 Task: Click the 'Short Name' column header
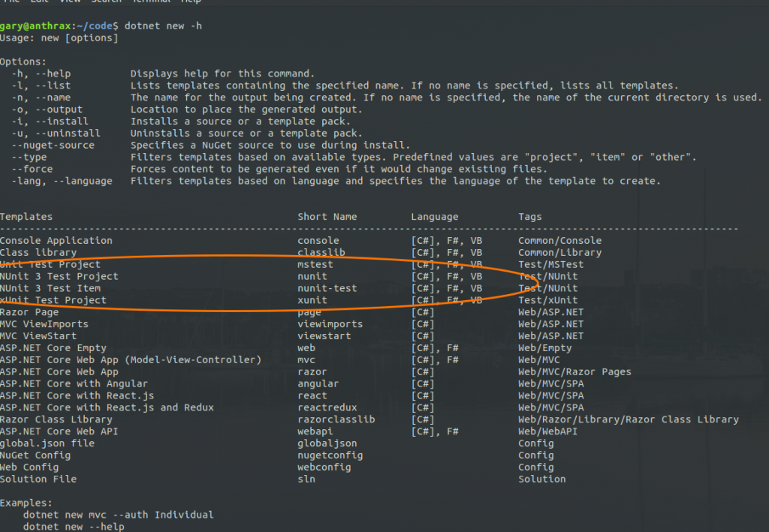click(327, 217)
